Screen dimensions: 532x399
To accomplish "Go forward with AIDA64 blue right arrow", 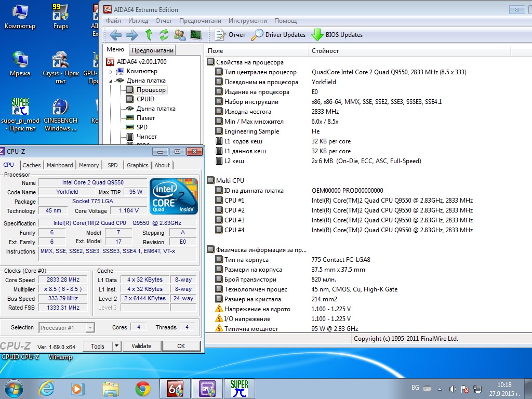I will click(x=131, y=35).
